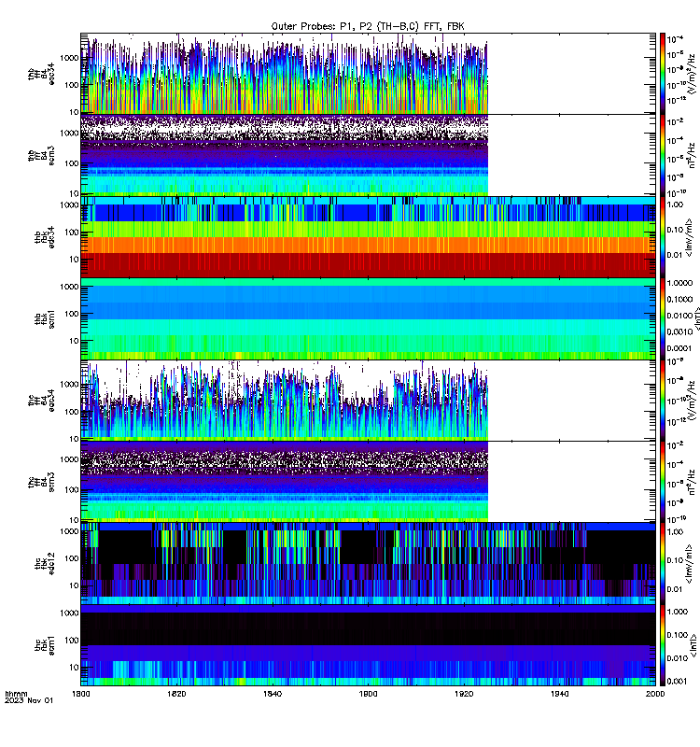
Task: Select the thc scm3 FFT spectrogram panel
Action: (368, 482)
